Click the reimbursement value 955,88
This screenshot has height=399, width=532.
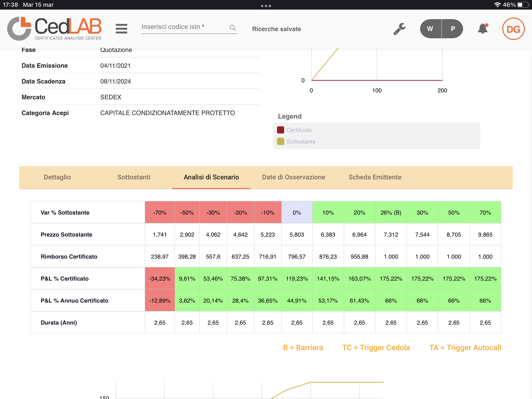pyautogui.click(x=359, y=257)
